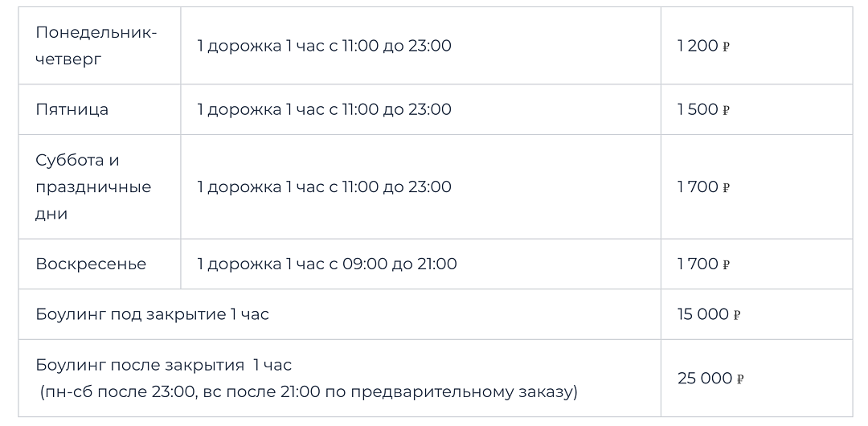Select the Суббота и праздничные дни cell
Screen dimensions: 868x426
point(93,186)
